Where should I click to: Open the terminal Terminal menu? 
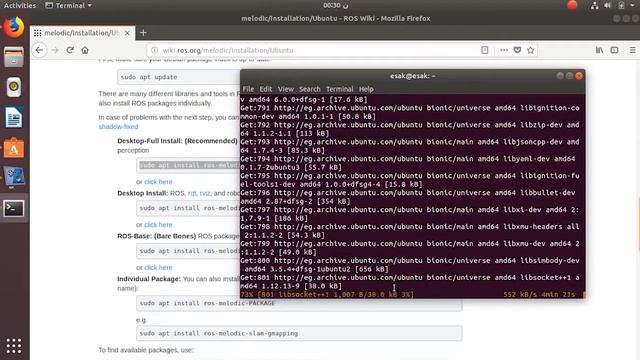[x=340, y=89]
